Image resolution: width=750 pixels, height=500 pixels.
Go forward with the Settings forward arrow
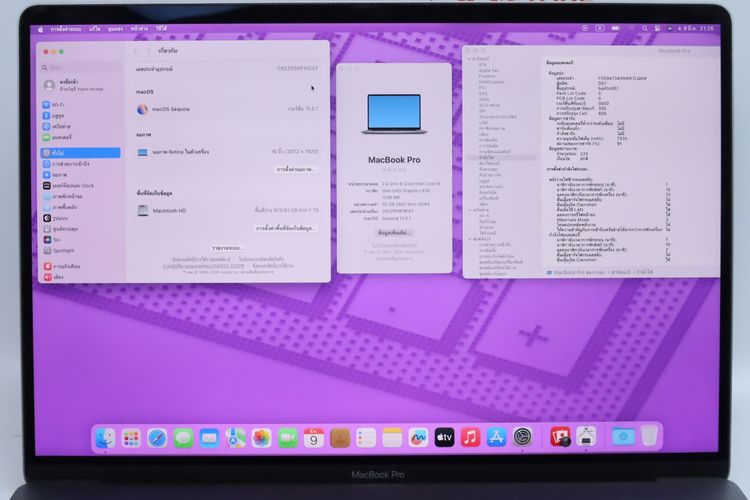[x=149, y=51]
